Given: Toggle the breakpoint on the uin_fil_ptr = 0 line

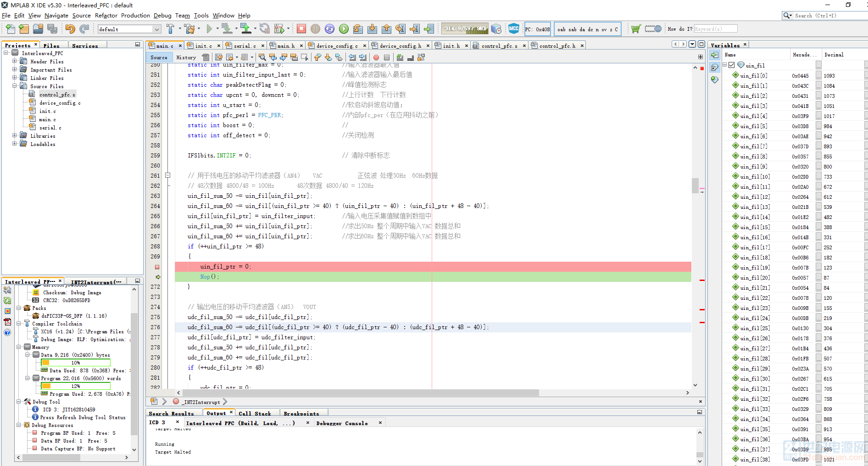Looking at the screenshot, I should [157, 267].
